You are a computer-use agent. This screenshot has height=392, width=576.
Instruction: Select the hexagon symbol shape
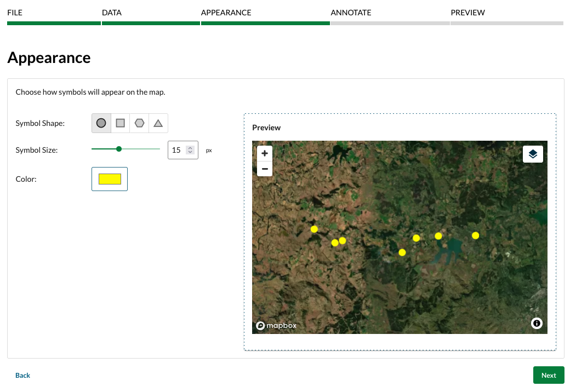point(139,123)
